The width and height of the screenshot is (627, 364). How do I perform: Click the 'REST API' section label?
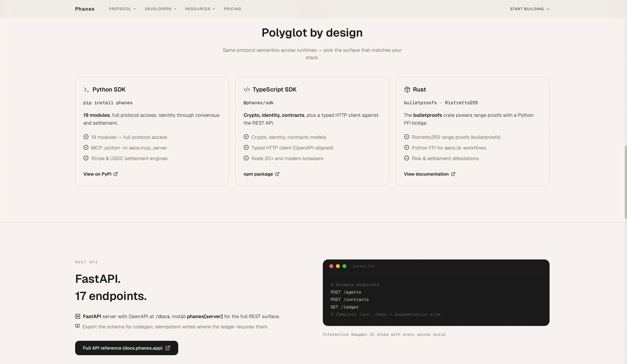86,262
